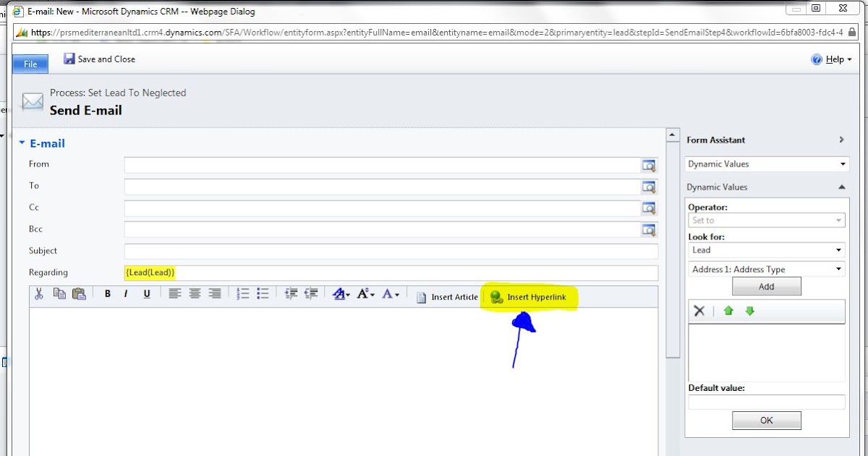Click Save and Close

[99, 59]
